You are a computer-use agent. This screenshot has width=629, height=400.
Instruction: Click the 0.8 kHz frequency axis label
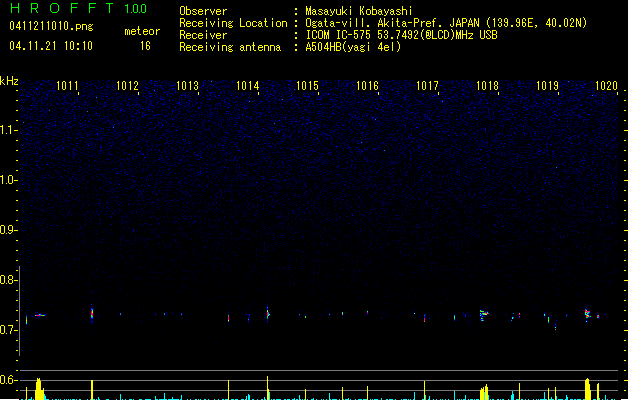point(8,280)
